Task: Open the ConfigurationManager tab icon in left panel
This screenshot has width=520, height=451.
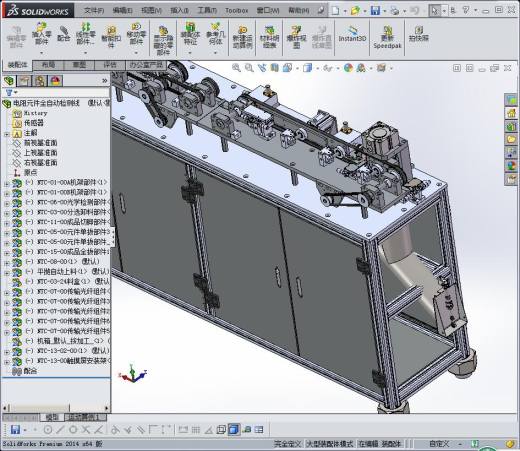Action: pyautogui.click(x=40, y=81)
